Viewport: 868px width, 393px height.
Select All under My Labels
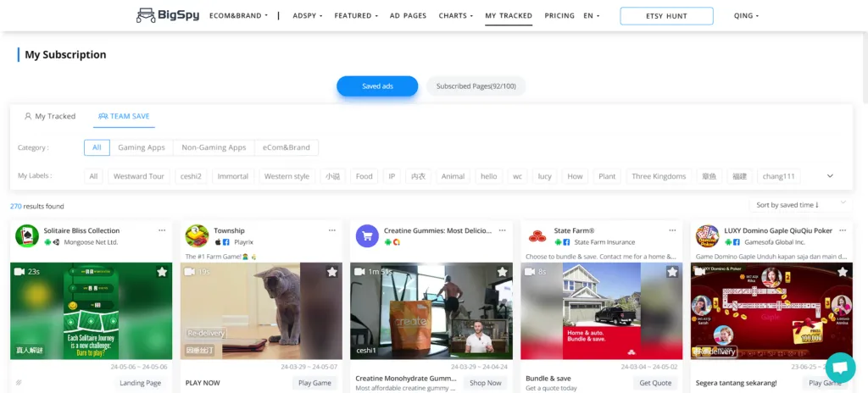coord(93,176)
